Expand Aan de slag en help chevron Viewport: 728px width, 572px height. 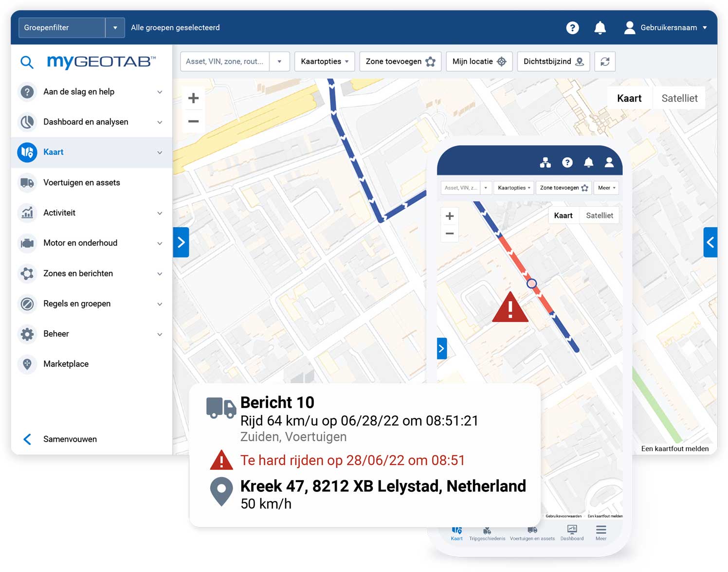click(160, 92)
